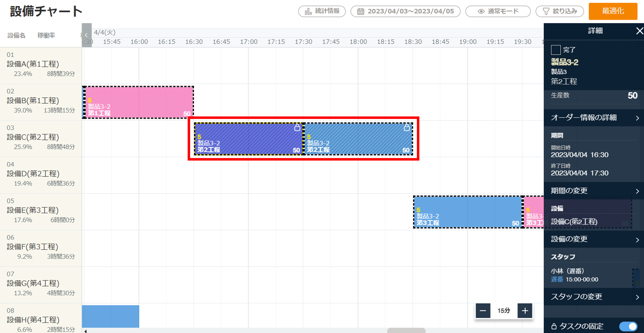
Task: Decrease the timeline zoom with minus button
Action: tap(483, 311)
